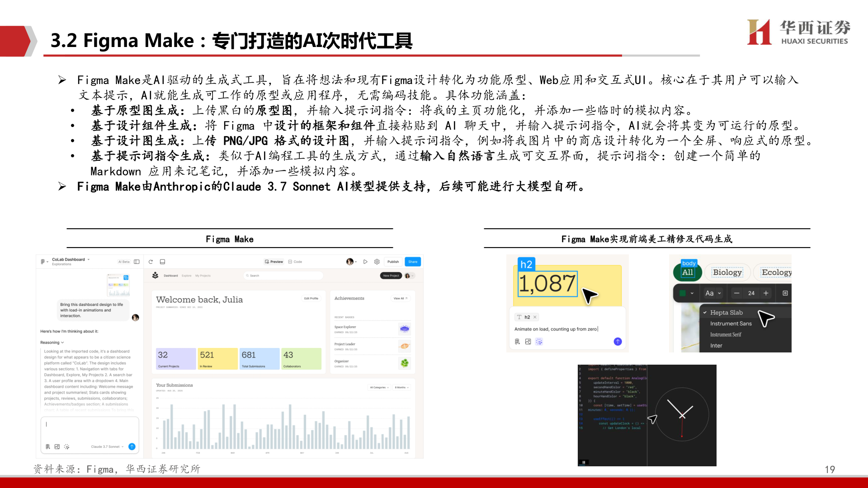This screenshot has height=488, width=868.
Task: Click attach image icon in the left chat input box
Action: pyautogui.click(x=57, y=446)
